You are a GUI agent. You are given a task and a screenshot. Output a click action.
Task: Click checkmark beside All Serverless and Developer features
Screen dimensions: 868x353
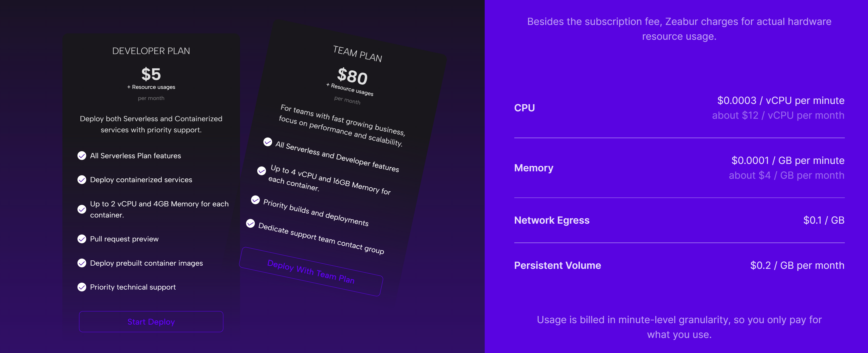pos(268,142)
